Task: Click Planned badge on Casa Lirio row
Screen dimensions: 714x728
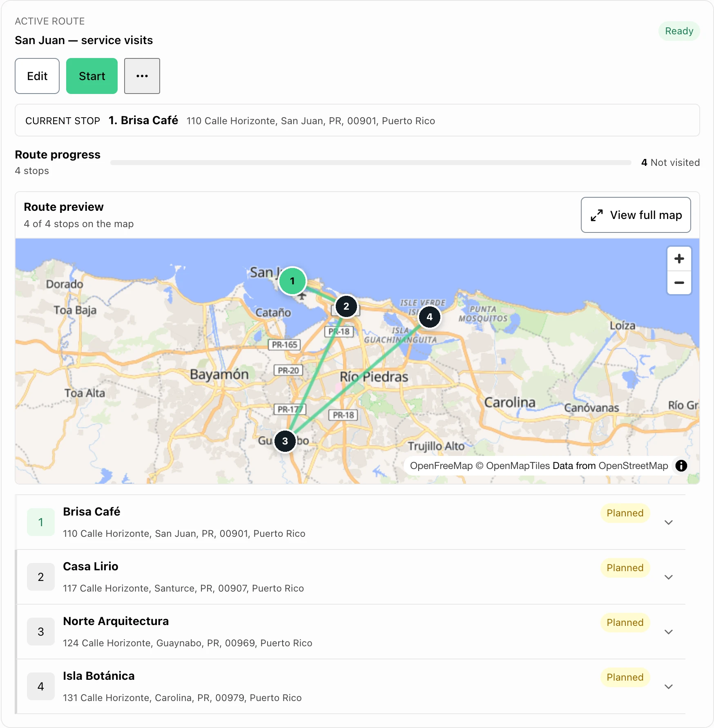Action: coord(625,568)
